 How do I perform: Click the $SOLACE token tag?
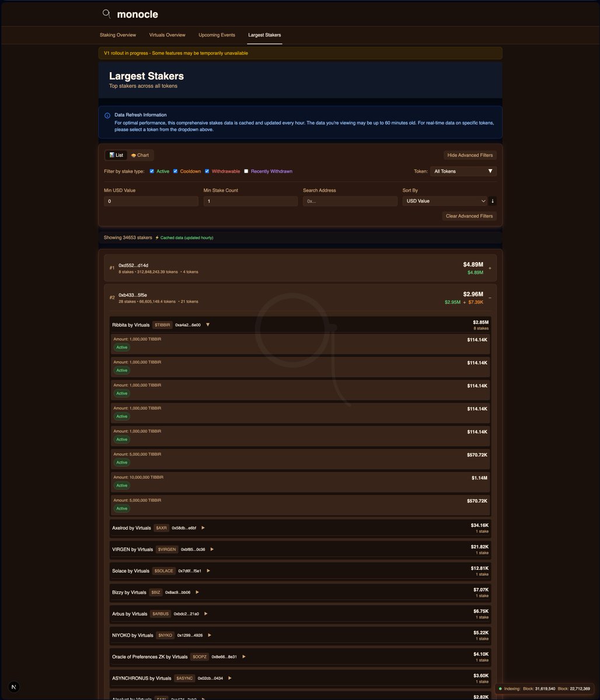(164, 571)
